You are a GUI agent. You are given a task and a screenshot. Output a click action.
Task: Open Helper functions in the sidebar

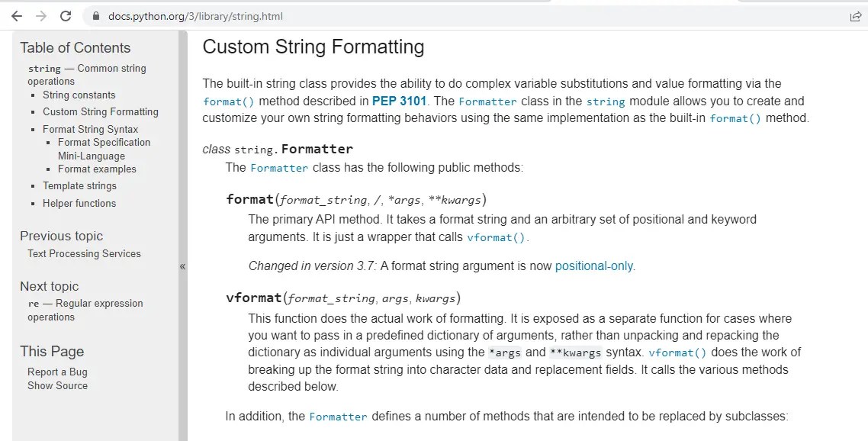point(79,203)
